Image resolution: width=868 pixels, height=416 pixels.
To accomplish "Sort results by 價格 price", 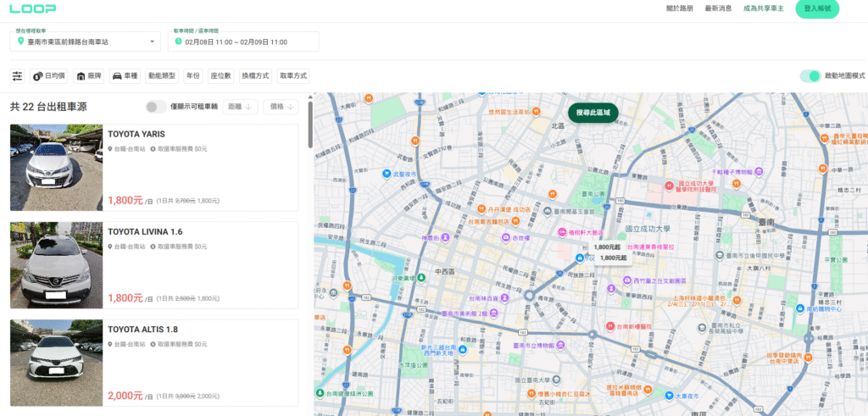I will (x=282, y=107).
